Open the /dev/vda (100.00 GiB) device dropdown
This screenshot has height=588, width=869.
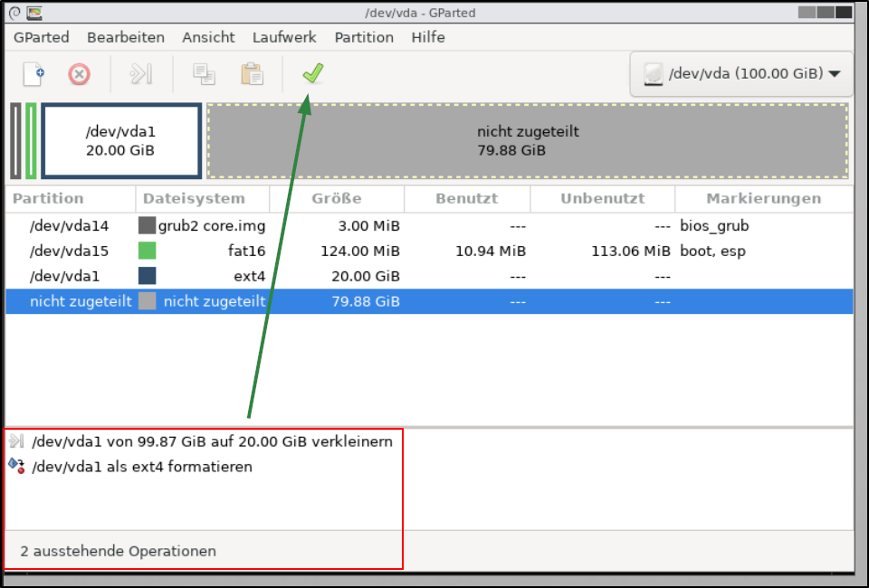tap(740, 73)
